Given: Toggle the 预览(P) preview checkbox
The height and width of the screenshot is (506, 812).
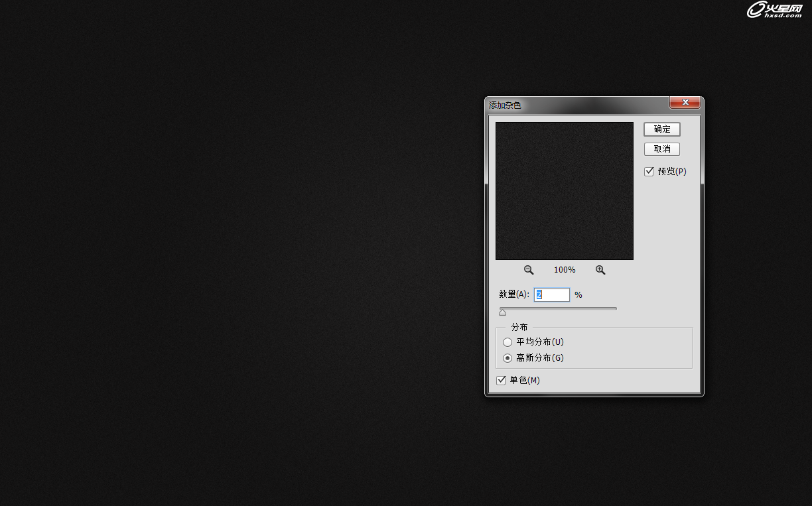Looking at the screenshot, I should (x=649, y=172).
